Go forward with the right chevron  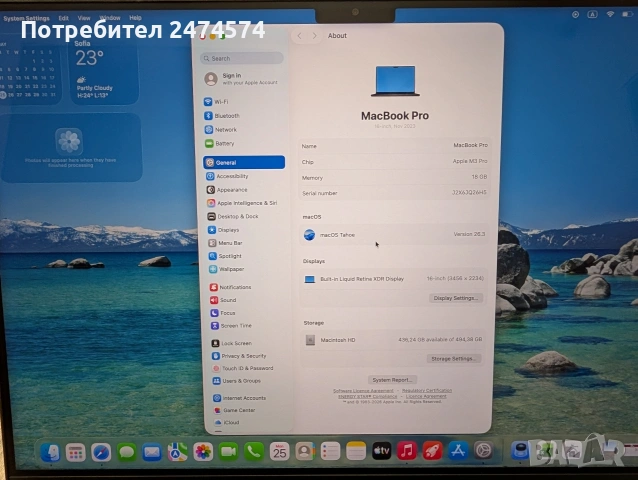point(315,36)
